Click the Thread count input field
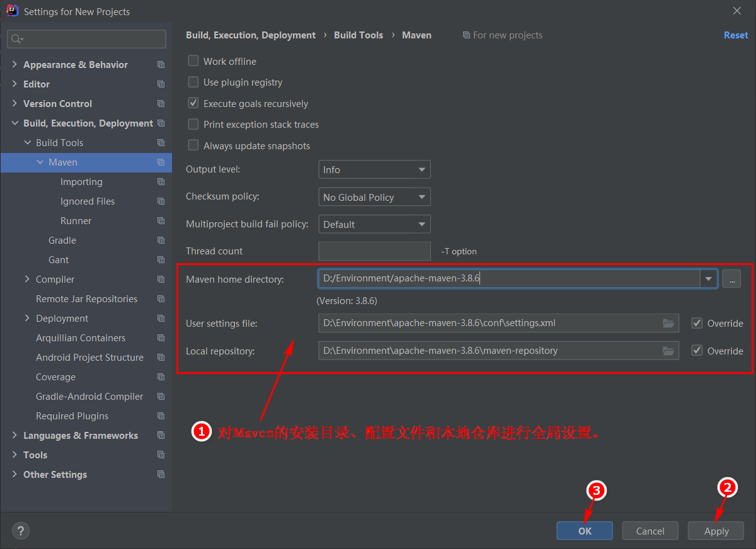This screenshot has width=756, height=549. (374, 251)
